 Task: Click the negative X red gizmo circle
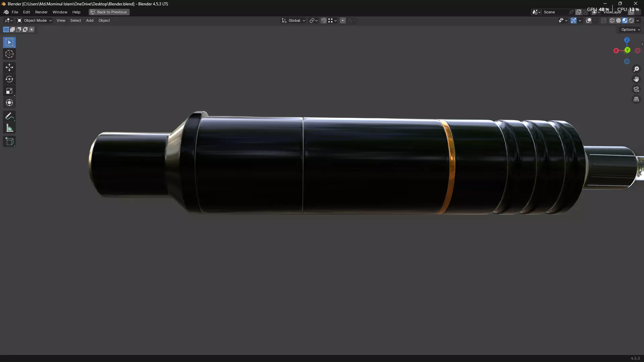click(x=638, y=51)
